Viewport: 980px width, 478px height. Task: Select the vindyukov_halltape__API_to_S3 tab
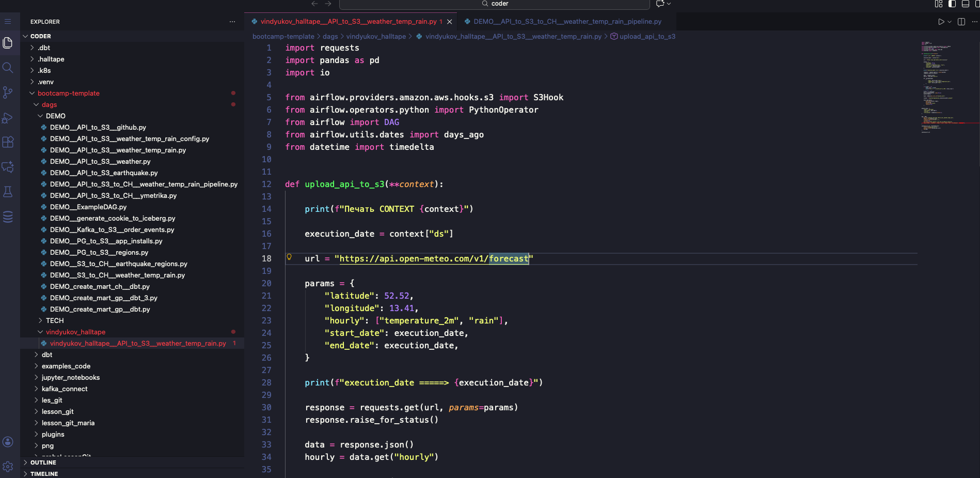click(x=351, y=22)
